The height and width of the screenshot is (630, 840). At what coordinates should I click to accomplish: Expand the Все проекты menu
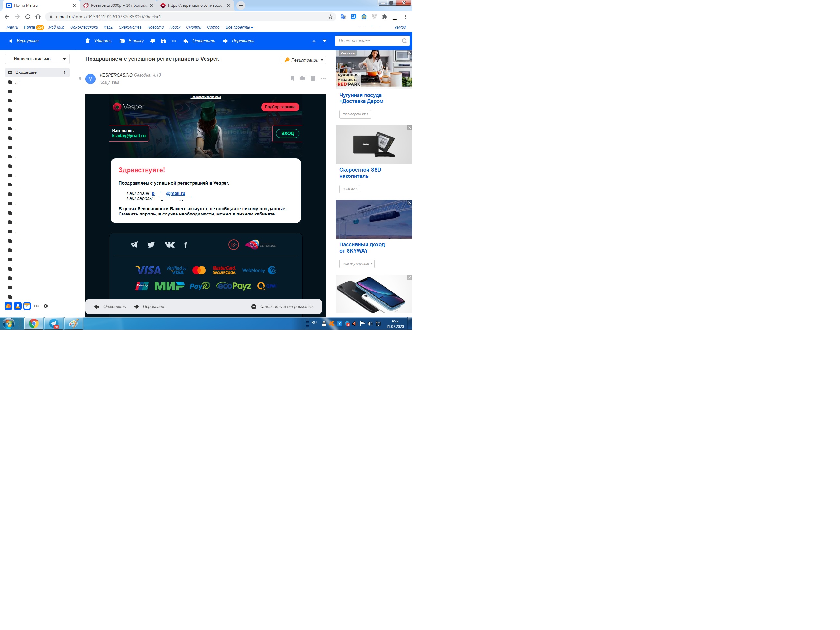[x=239, y=27]
